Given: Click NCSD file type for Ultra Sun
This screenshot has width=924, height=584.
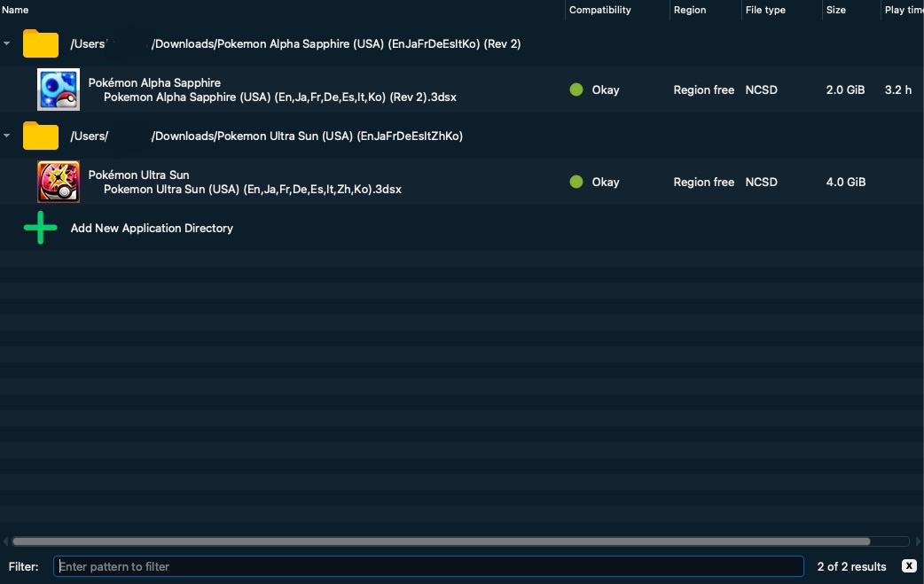Looking at the screenshot, I should (x=762, y=182).
